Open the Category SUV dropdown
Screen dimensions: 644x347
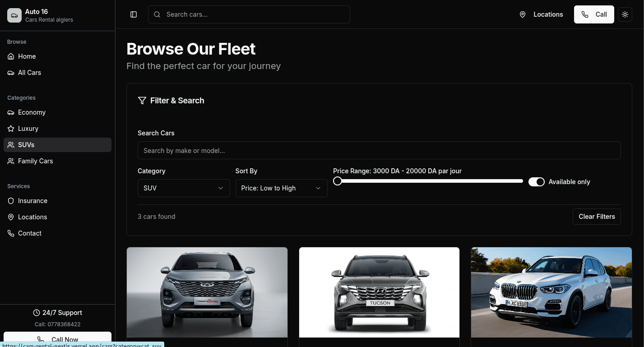184,188
